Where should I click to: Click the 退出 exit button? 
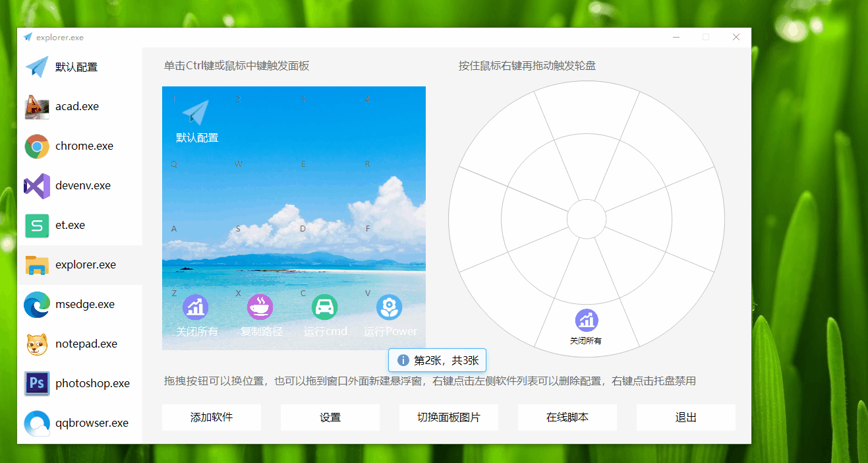tap(686, 417)
